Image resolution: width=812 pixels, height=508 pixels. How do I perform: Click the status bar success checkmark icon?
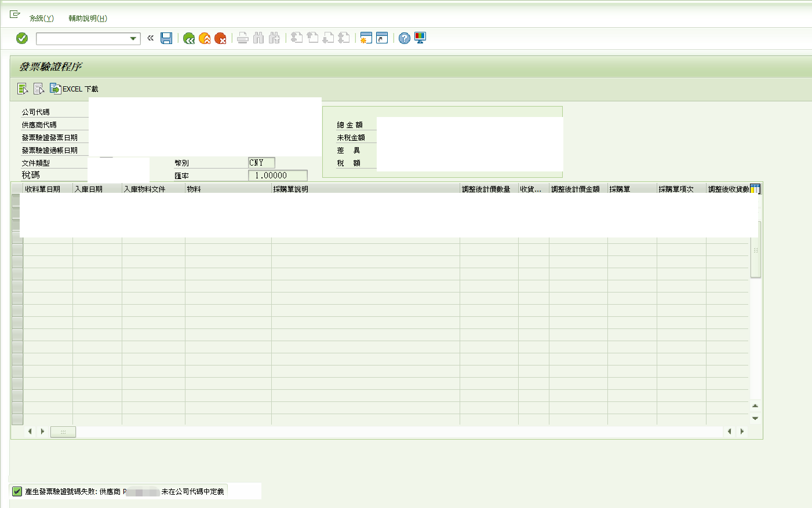click(17, 491)
